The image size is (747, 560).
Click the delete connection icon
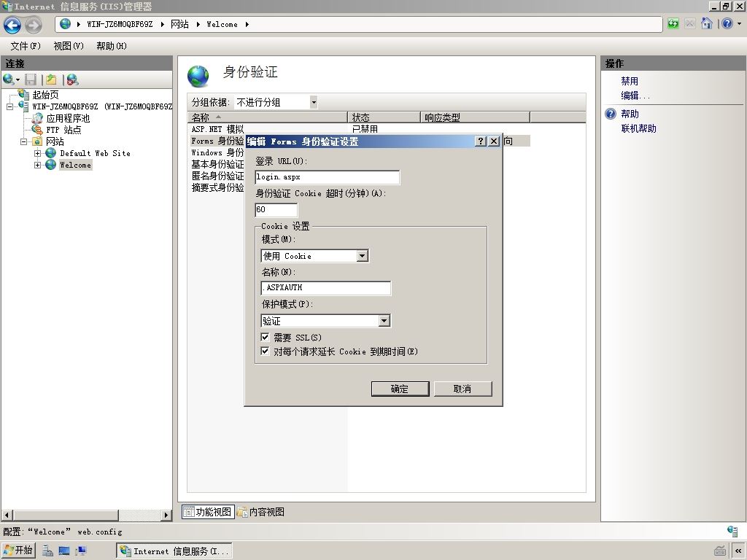point(72,79)
